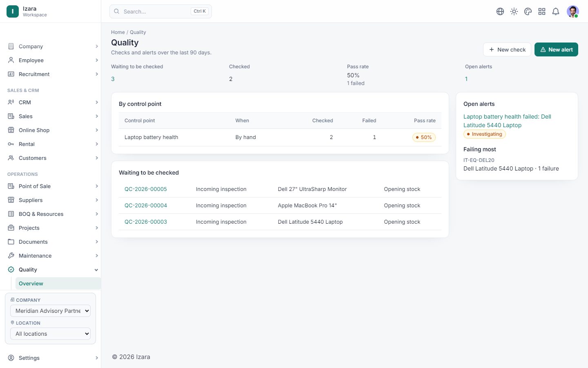Go to Home in the breadcrumb
Viewport: 588px width, 368px height.
click(x=118, y=32)
